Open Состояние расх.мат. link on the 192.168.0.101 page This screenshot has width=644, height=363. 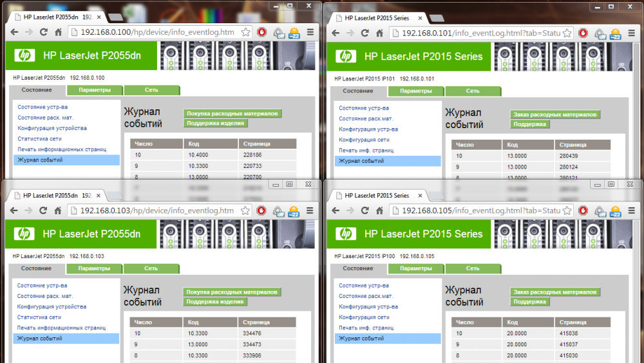coord(365,118)
